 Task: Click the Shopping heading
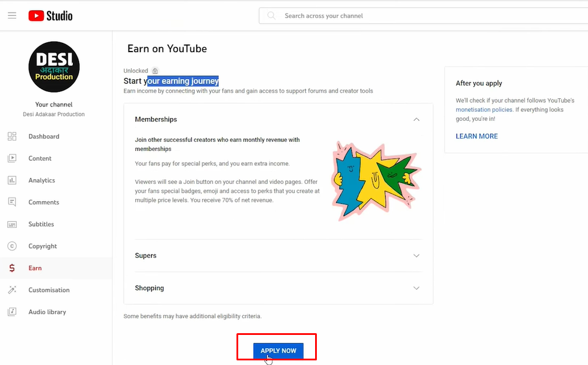click(x=149, y=288)
